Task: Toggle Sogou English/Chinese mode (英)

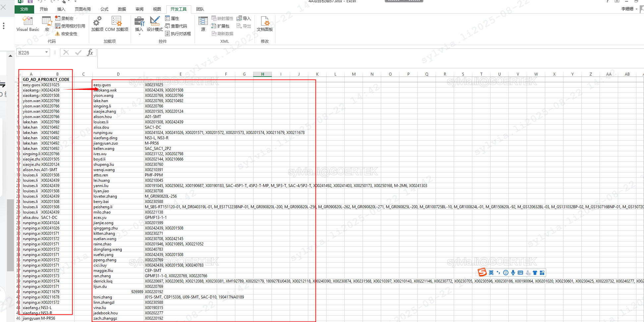Action: tap(491, 273)
